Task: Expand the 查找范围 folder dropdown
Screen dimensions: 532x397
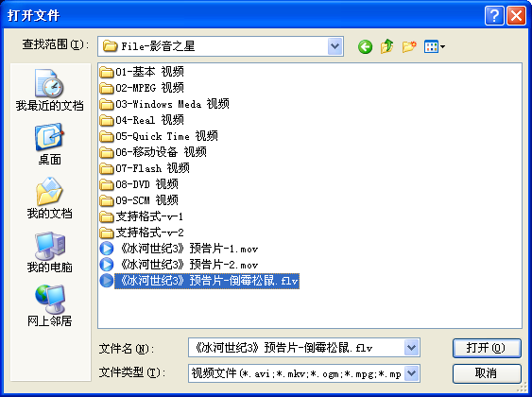Action: (x=335, y=46)
